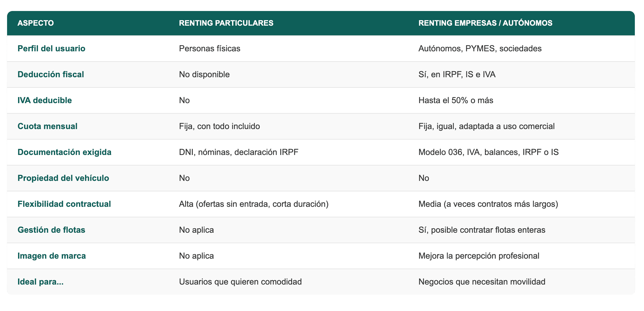
Task: Click the 'Fija, con todo incluido' cell
Action: 219,126
